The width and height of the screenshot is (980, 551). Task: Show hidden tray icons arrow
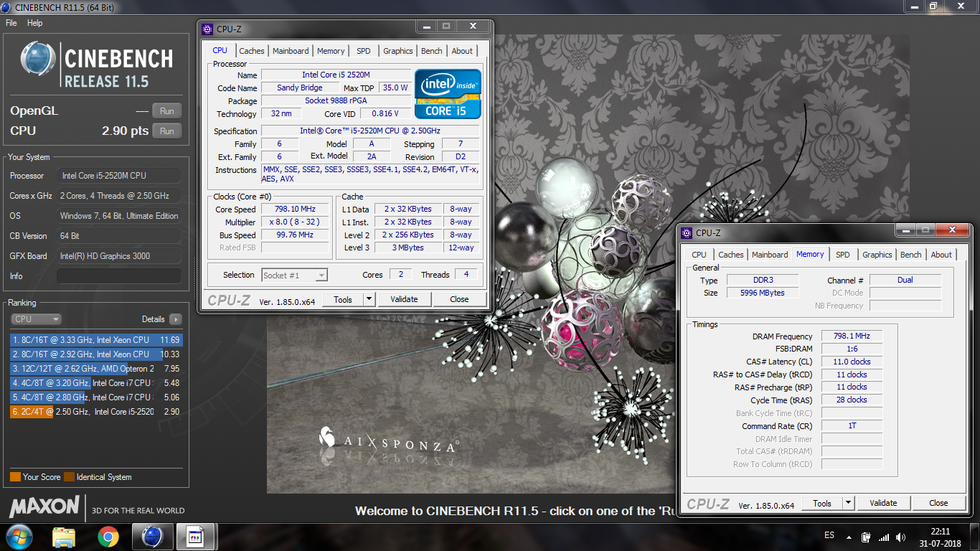(x=849, y=537)
